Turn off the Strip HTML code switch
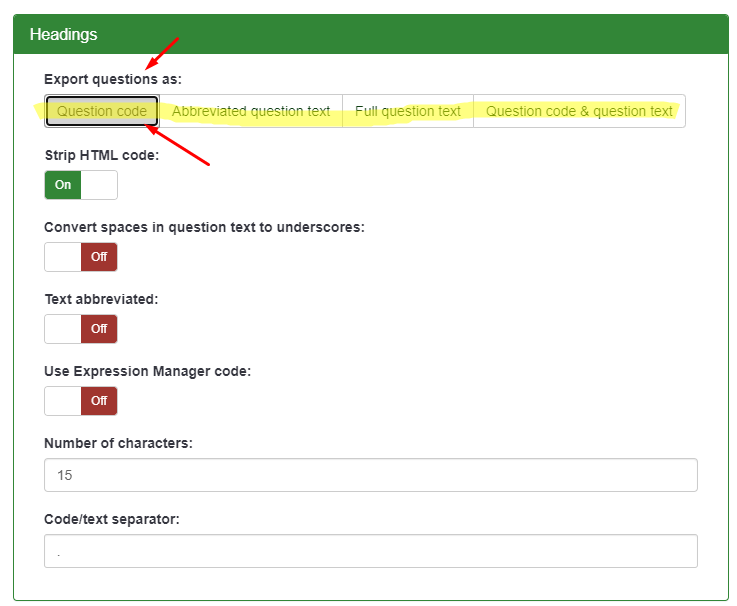 (80, 185)
